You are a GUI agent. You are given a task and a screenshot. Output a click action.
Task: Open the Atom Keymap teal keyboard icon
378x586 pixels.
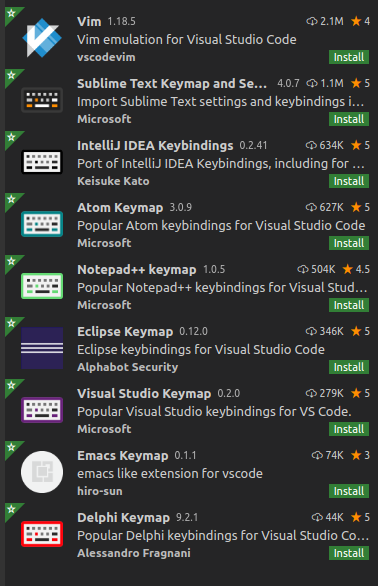[x=42, y=224]
